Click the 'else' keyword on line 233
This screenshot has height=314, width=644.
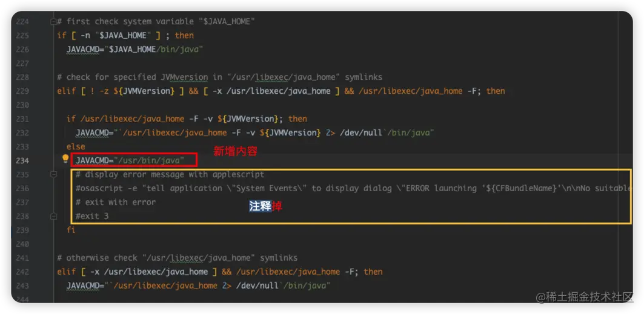[x=76, y=147]
